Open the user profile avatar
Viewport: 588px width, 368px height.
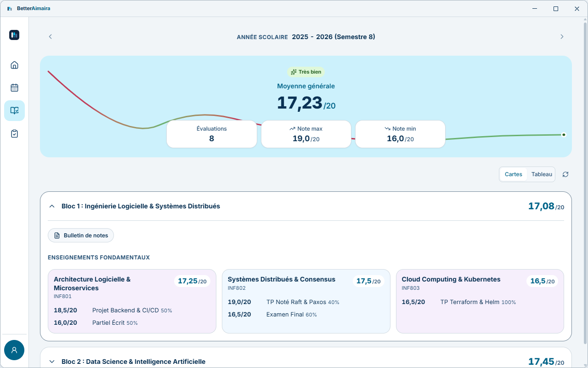[14, 350]
